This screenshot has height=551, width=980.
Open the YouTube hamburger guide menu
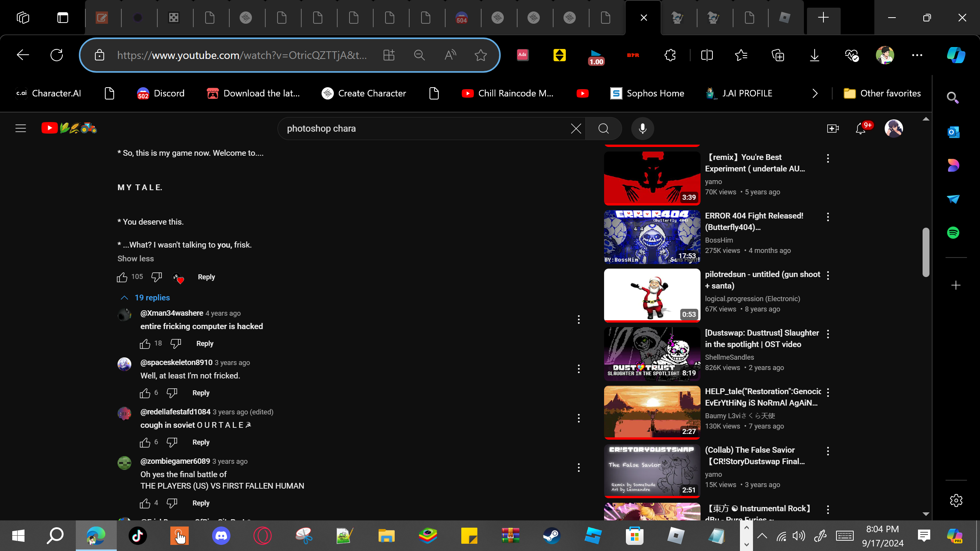point(21,129)
